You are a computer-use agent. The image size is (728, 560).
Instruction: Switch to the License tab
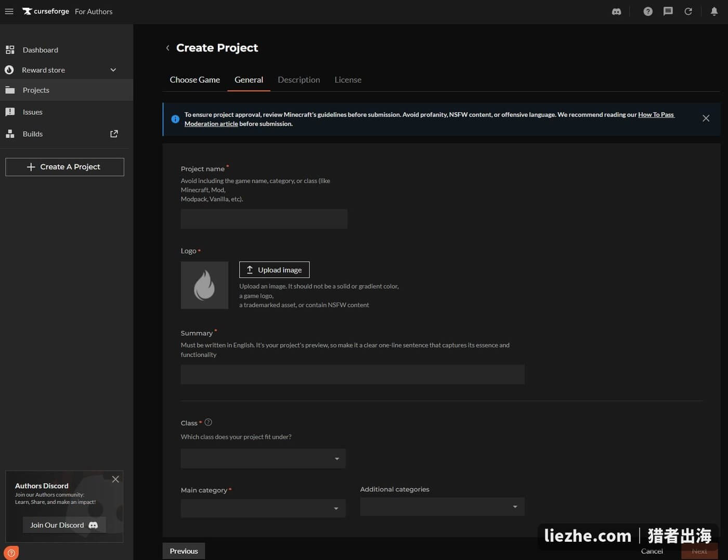click(348, 80)
